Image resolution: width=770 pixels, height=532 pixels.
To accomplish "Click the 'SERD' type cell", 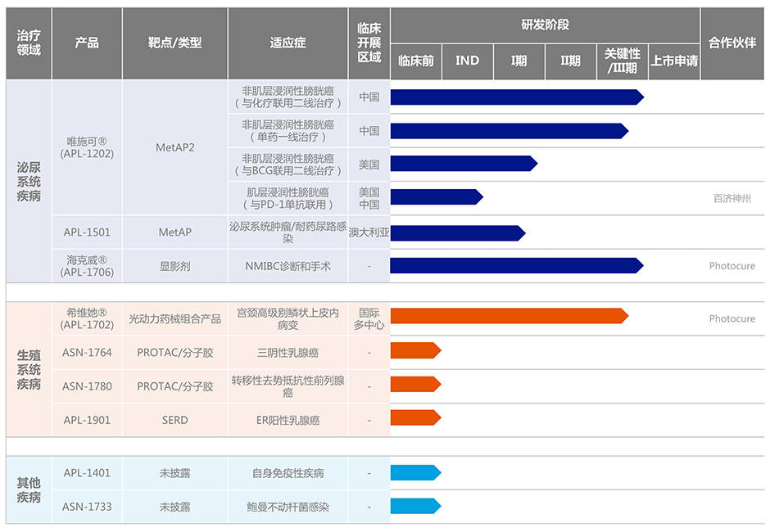I will click(x=174, y=421).
